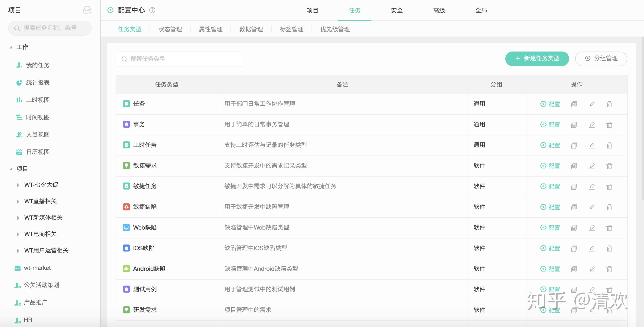Collapse the 工作 section
This screenshot has width=644, height=327.
(x=11, y=47)
